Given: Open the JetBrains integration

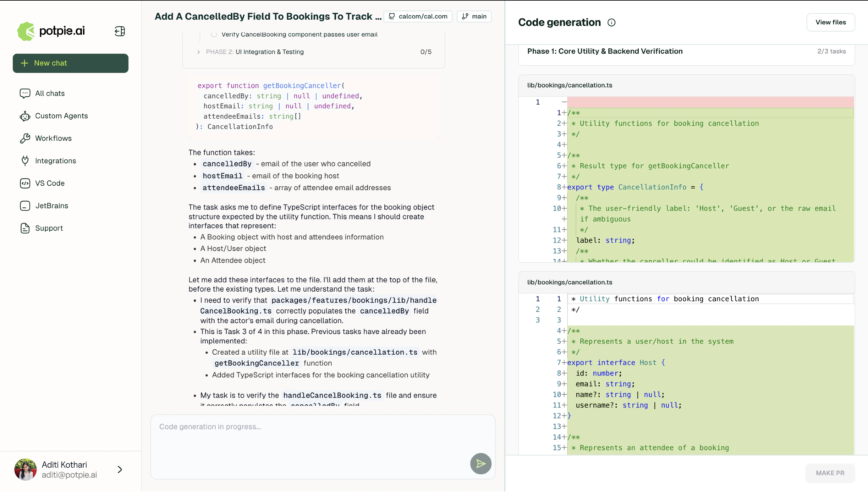Looking at the screenshot, I should pyautogui.click(x=52, y=205).
